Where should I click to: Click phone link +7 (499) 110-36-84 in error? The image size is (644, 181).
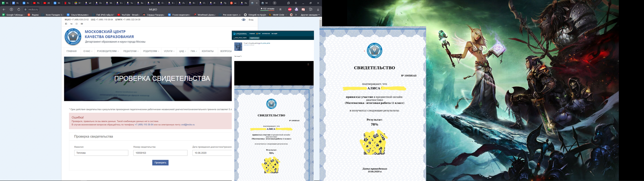point(144,125)
